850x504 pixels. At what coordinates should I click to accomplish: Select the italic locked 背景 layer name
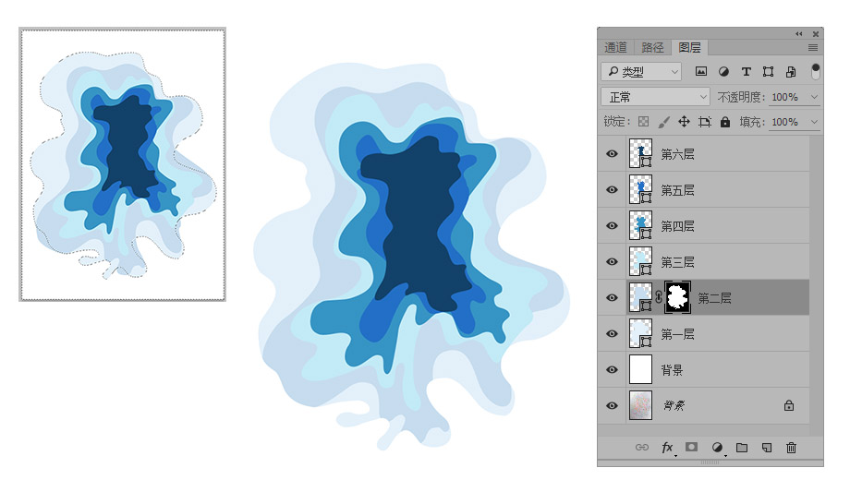(x=674, y=405)
